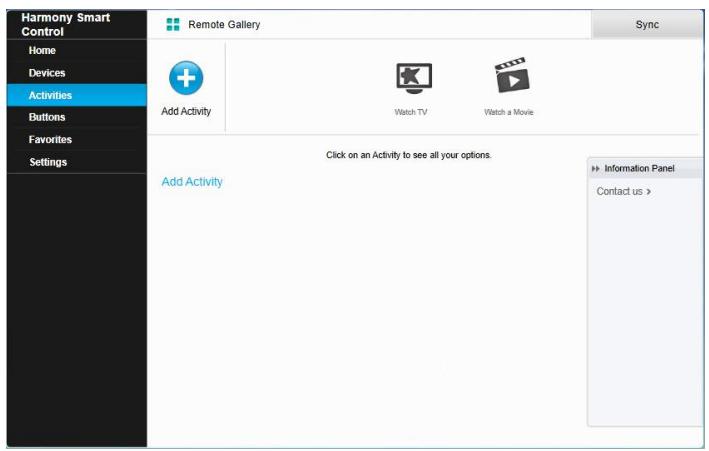This screenshot has width=709, height=451.
Task: Open Favorites in the sidebar
Action: [x=77, y=139]
